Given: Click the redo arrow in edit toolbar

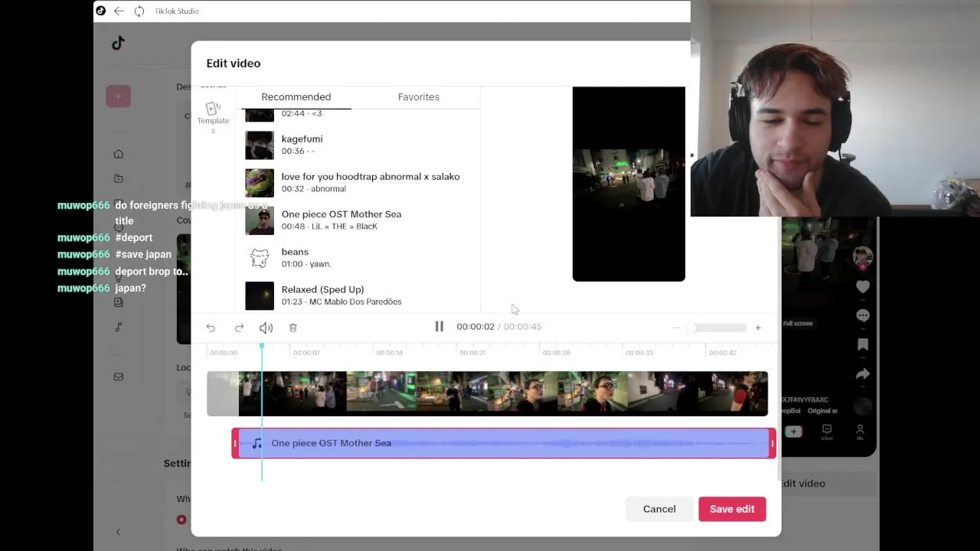Looking at the screenshot, I should 239,328.
